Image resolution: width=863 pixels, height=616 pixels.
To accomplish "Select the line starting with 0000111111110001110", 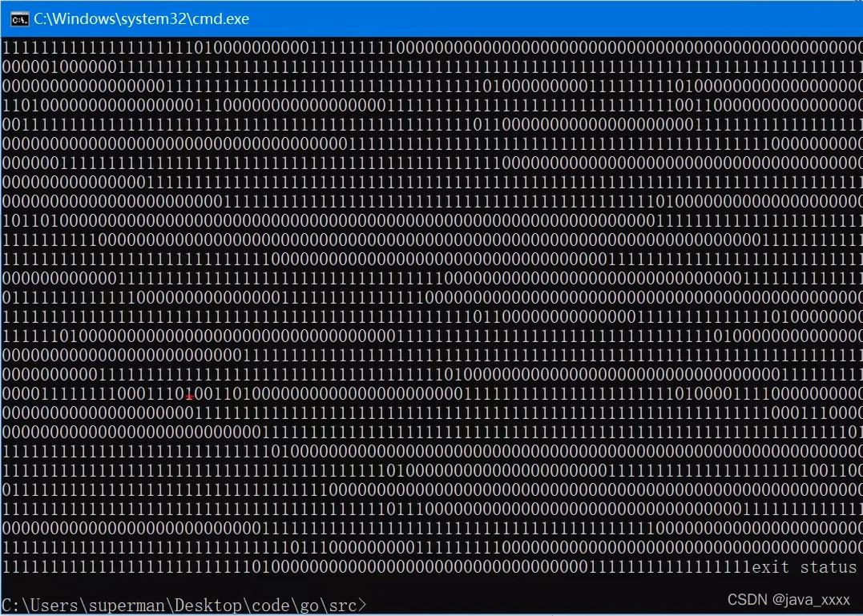I will [x=431, y=393].
